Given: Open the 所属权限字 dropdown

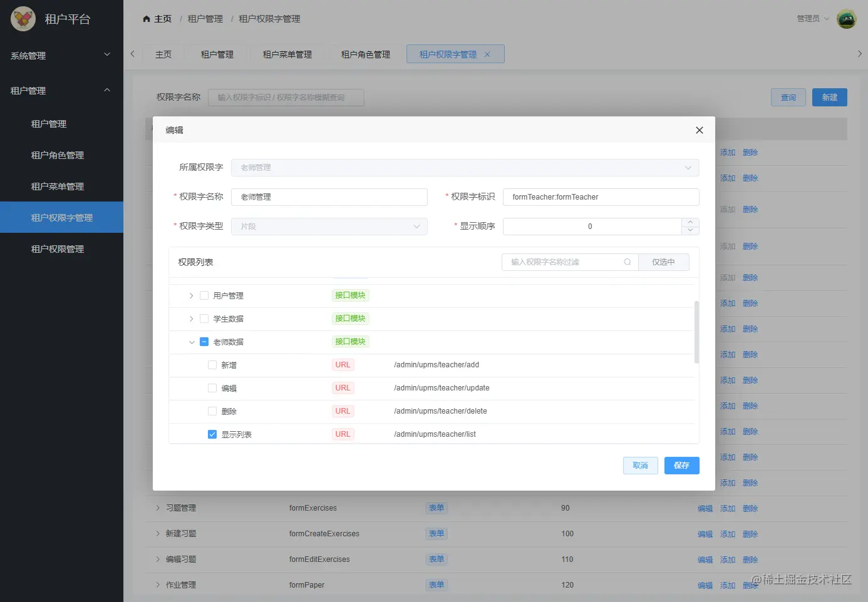Looking at the screenshot, I should 465,168.
